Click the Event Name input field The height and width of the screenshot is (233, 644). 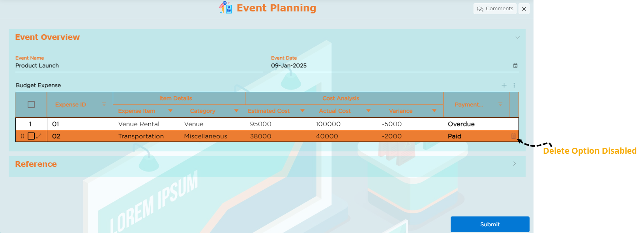point(139,66)
